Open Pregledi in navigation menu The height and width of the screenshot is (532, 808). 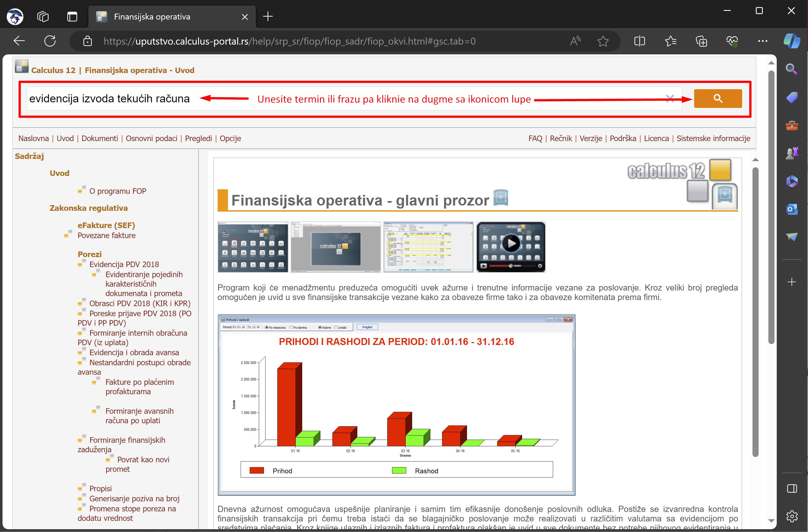pos(198,138)
